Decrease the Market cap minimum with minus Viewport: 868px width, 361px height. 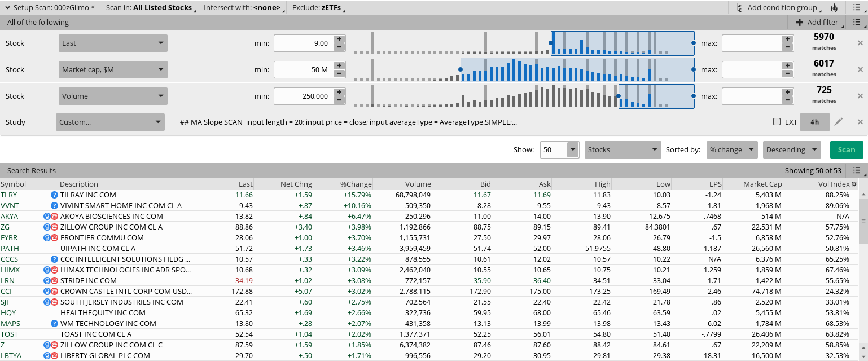coord(339,74)
